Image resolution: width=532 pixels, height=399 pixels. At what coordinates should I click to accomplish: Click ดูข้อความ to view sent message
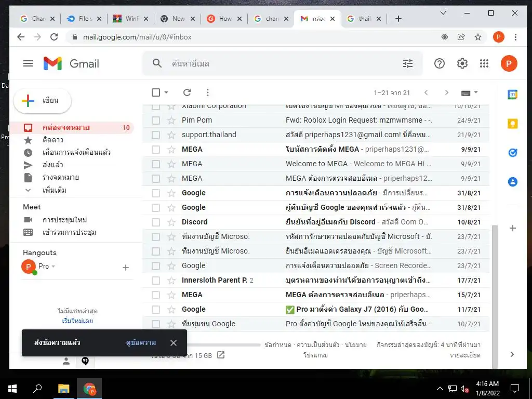coord(141,343)
